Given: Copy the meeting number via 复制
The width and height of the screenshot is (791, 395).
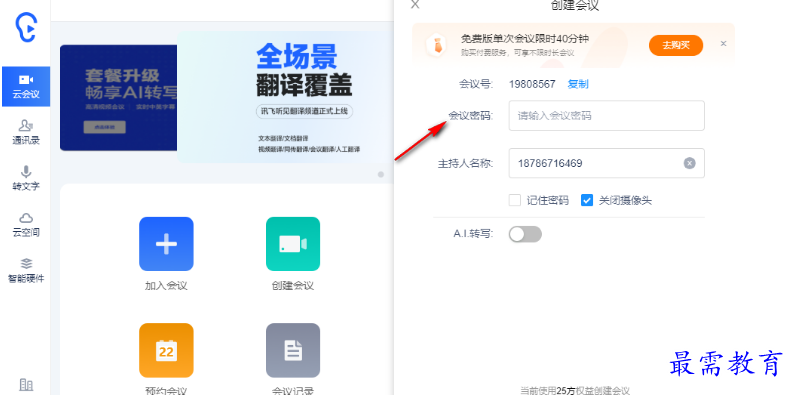Looking at the screenshot, I should [x=578, y=84].
